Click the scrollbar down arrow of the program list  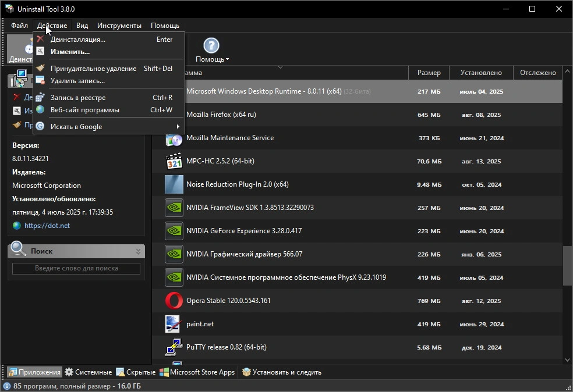tap(568, 359)
